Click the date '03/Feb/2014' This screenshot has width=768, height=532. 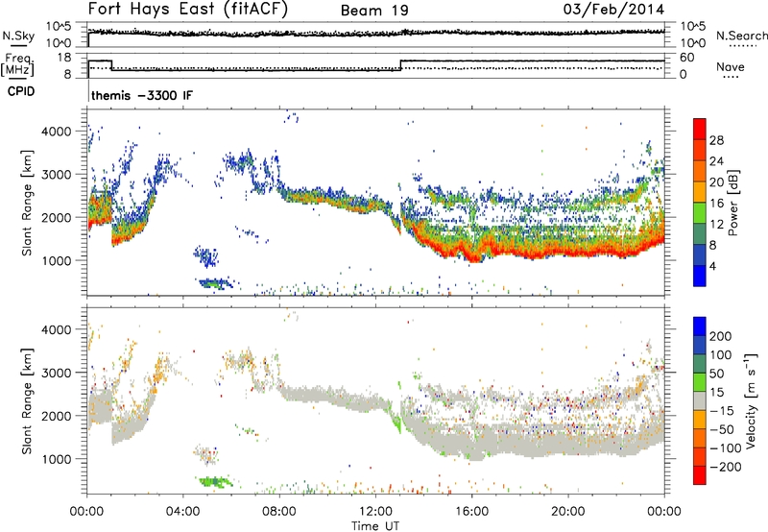(x=613, y=10)
